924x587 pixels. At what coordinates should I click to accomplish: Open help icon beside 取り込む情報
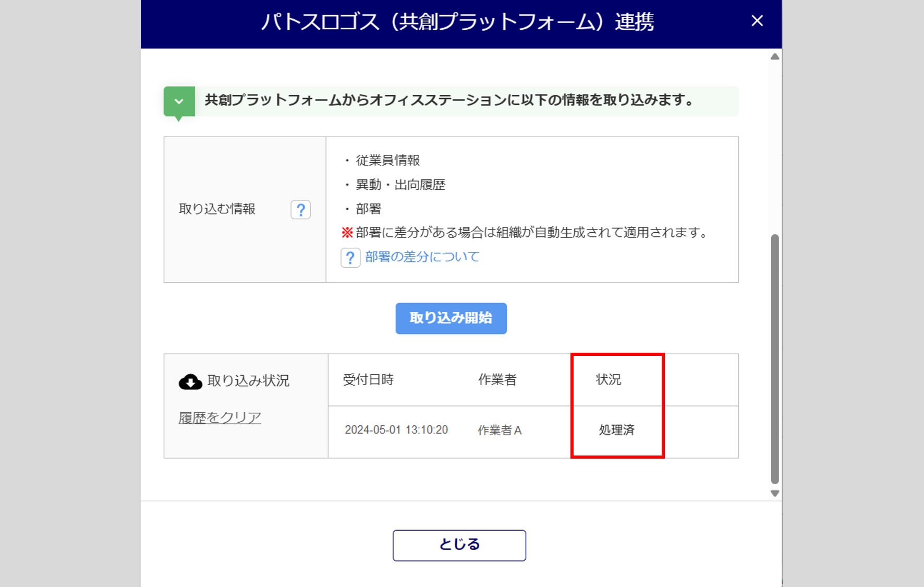[x=300, y=210]
